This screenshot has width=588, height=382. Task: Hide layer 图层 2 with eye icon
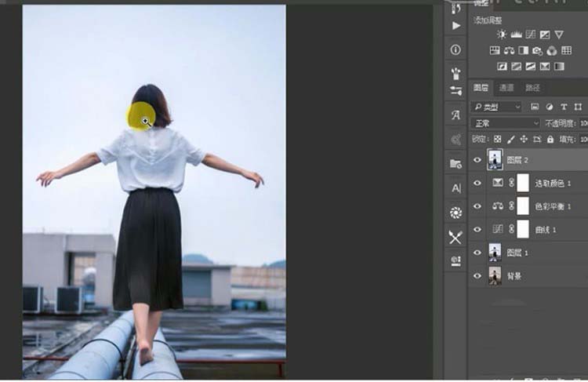tap(477, 160)
